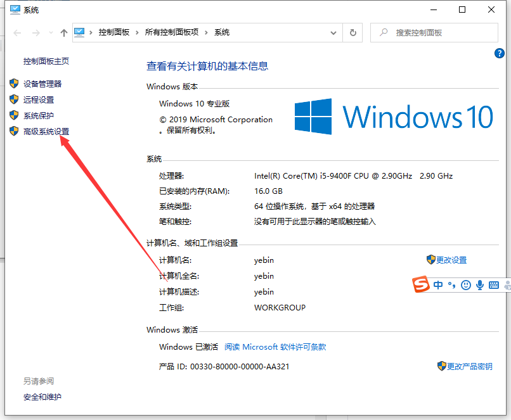Open recent locations dropdown arrow

(x=51, y=32)
